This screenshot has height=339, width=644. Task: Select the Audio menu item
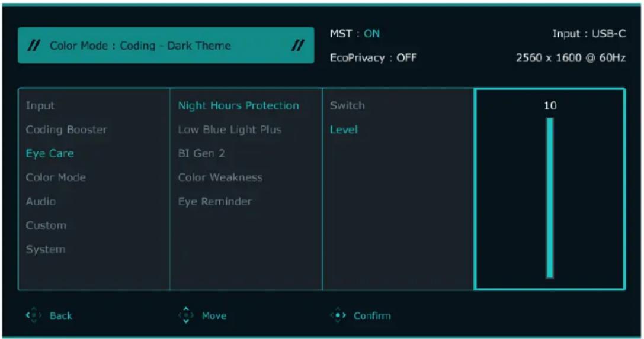point(41,201)
